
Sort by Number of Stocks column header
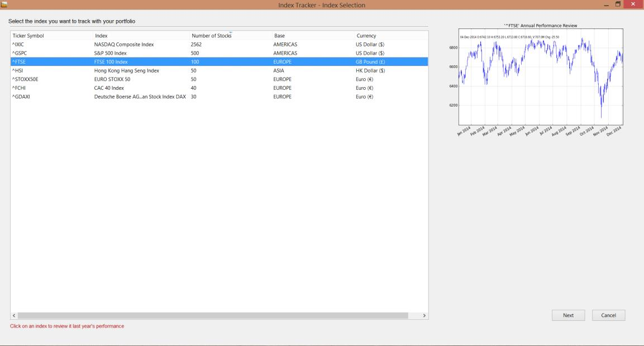tap(231, 36)
